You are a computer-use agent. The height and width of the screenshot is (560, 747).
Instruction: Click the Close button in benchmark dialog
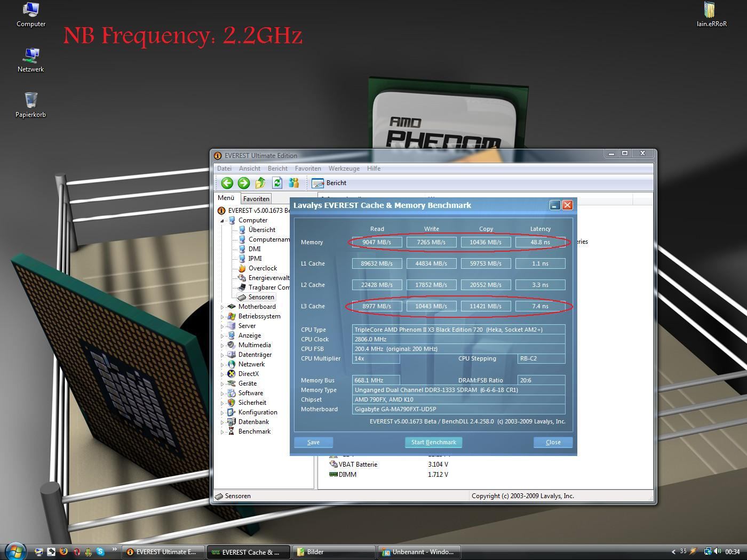[x=553, y=442]
